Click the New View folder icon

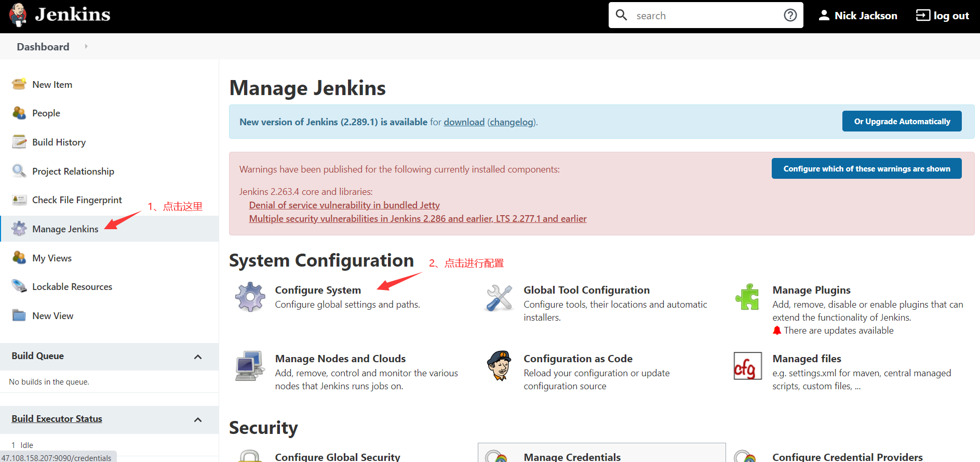[19, 315]
